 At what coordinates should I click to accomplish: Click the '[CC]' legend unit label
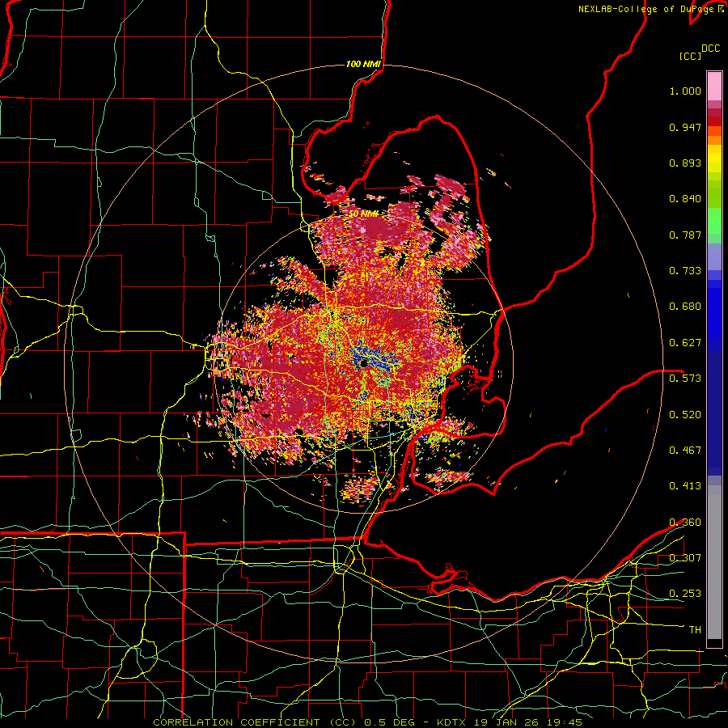click(x=690, y=56)
